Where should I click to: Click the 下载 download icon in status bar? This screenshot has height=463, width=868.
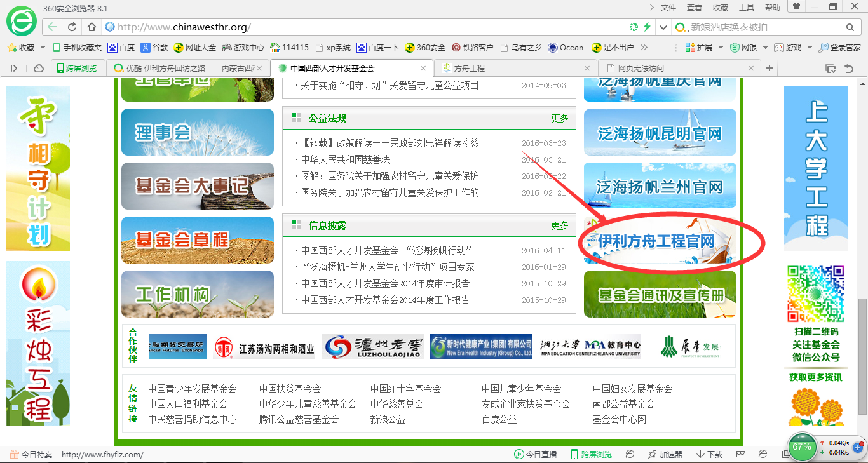click(x=700, y=454)
